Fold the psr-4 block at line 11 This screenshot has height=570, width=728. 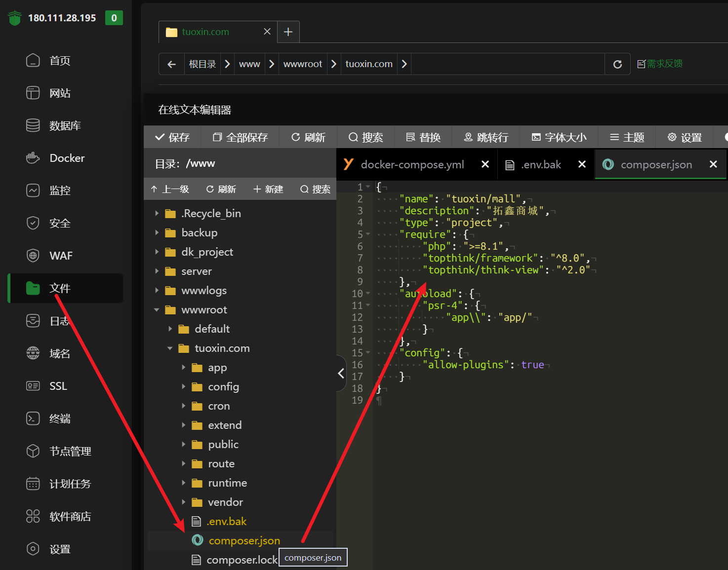tap(368, 305)
